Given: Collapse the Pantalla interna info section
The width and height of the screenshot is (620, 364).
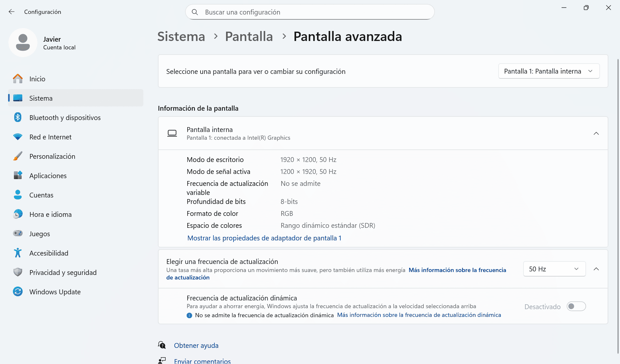Looking at the screenshot, I should [596, 133].
